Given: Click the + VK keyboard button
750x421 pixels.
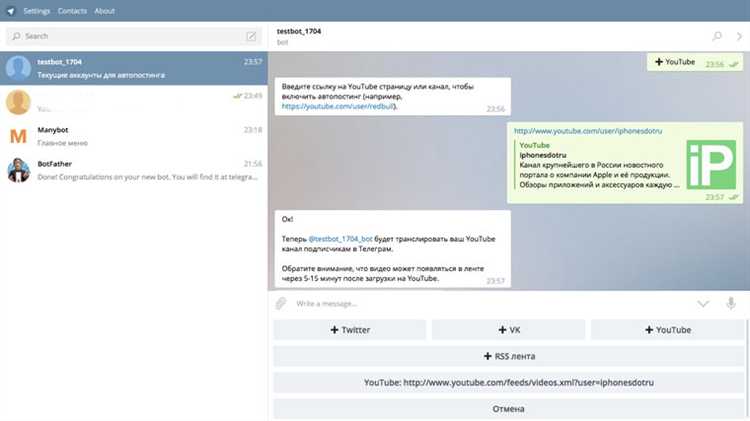Looking at the screenshot, I should coord(508,330).
